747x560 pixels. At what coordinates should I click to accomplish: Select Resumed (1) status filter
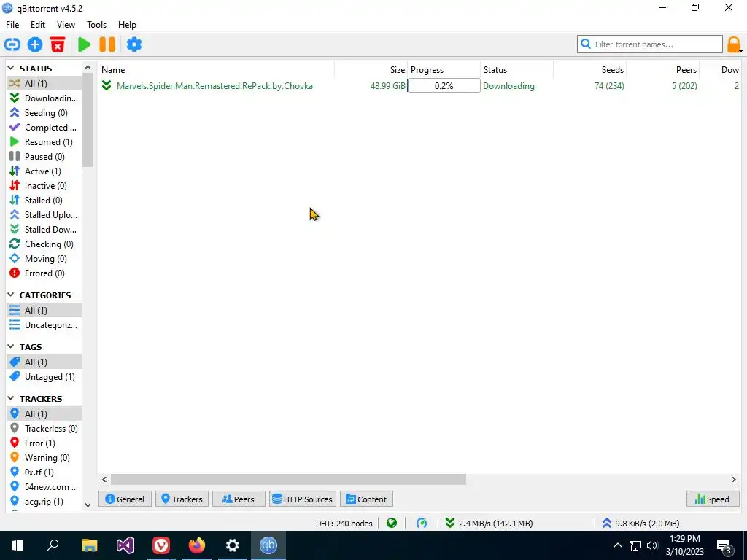pyautogui.click(x=44, y=142)
